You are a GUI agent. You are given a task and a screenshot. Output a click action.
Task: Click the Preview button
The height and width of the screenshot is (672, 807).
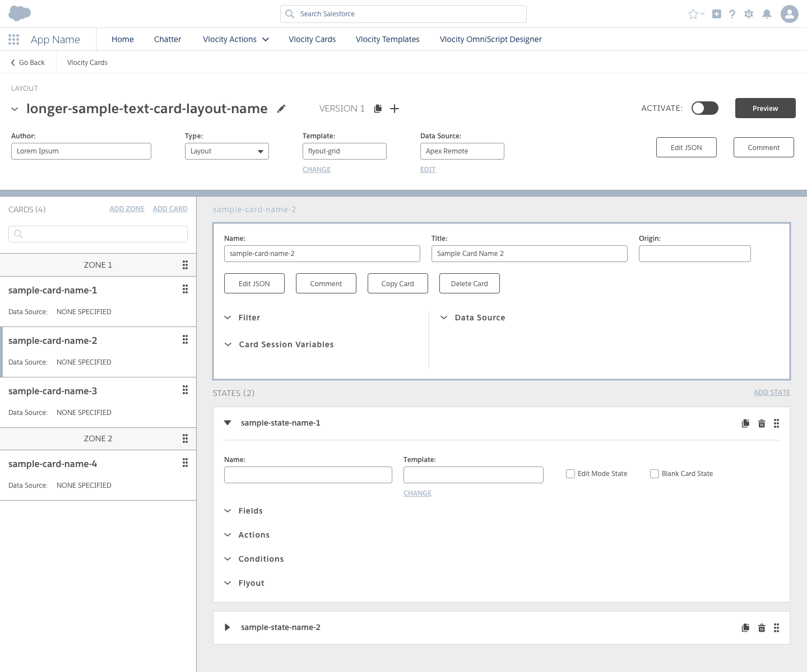[766, 108]
